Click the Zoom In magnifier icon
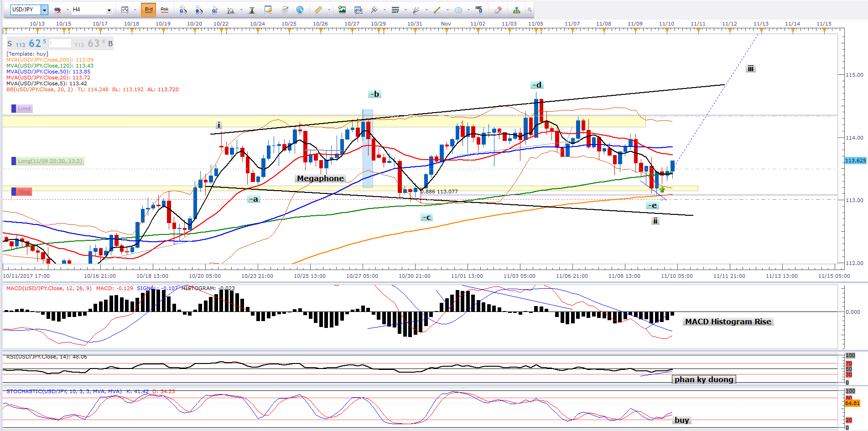 tap(183, 10)
